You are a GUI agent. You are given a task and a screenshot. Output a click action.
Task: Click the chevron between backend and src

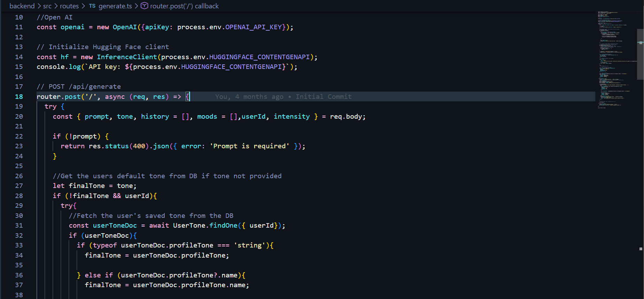[39, 6]
